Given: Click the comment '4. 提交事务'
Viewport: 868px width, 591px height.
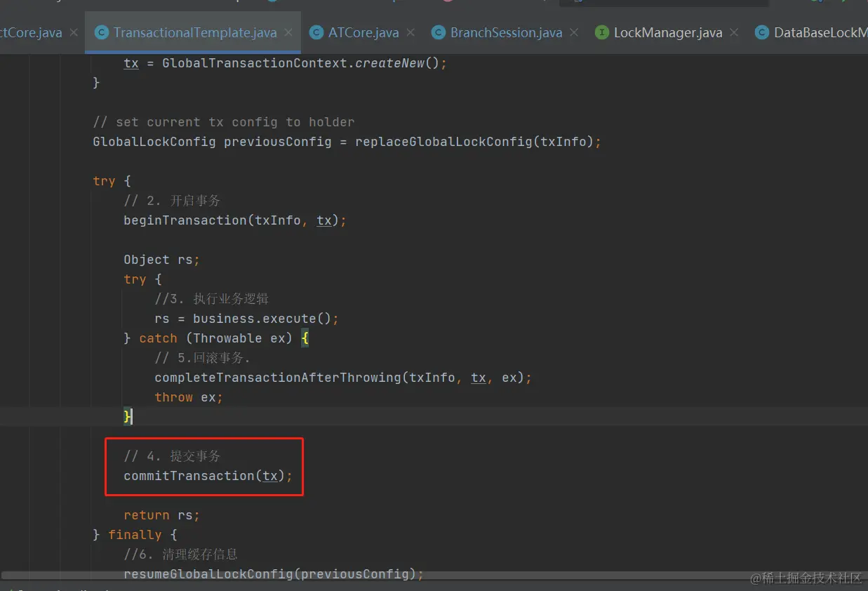Looking at the screenshot, I should 172,456.
